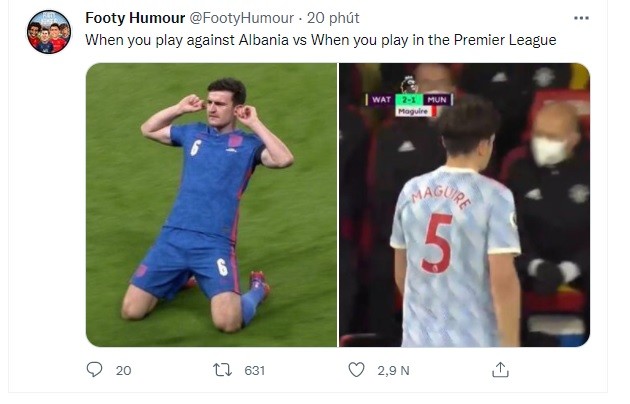The width and height of the screenshot is (630, 404).
Task: Click the number 6 on blue shirt
Action: (196, 147)
